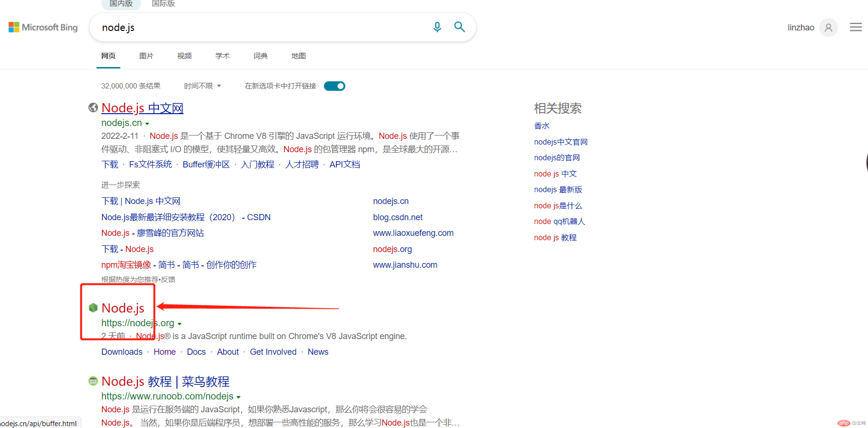Click 反馈 in the recommendation note
The image size is (868, 428).
[168, 280]
